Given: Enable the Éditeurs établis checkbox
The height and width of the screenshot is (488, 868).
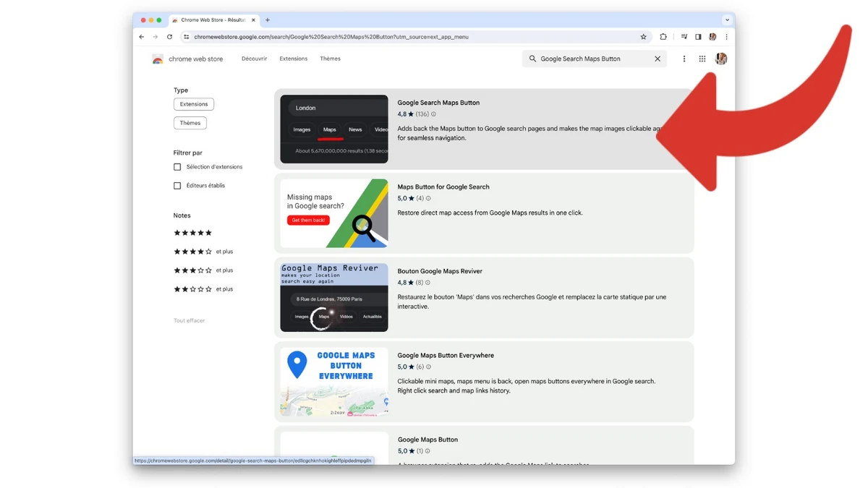Looking at the screenshot, I should click(x=177, y=186).
